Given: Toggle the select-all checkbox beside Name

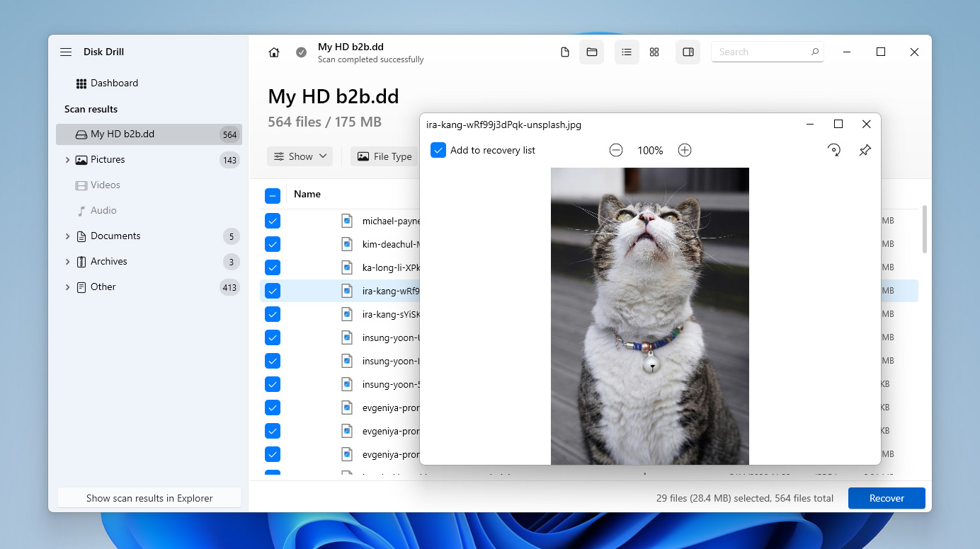Looking at the screenshot, I should 273,196.
